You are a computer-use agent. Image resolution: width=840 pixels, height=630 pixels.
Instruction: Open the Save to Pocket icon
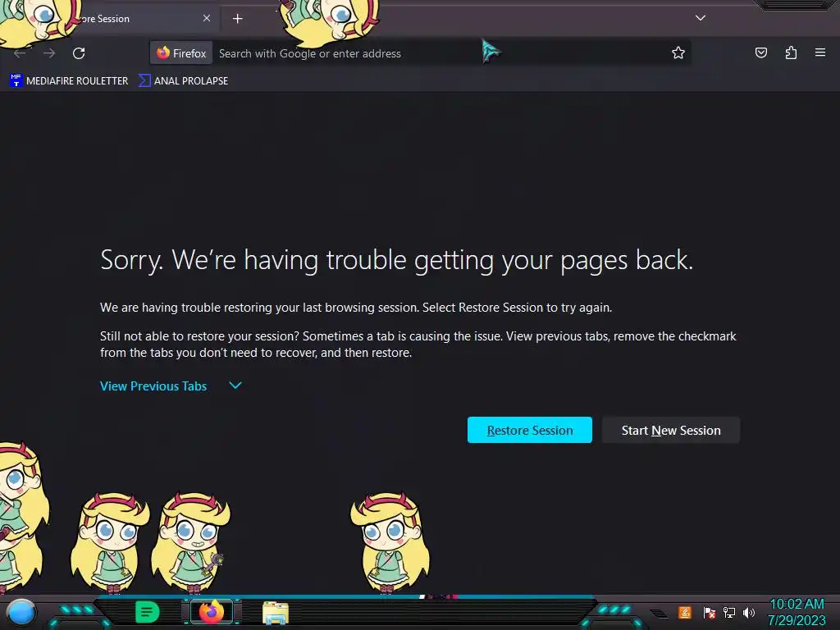[760, 52]
